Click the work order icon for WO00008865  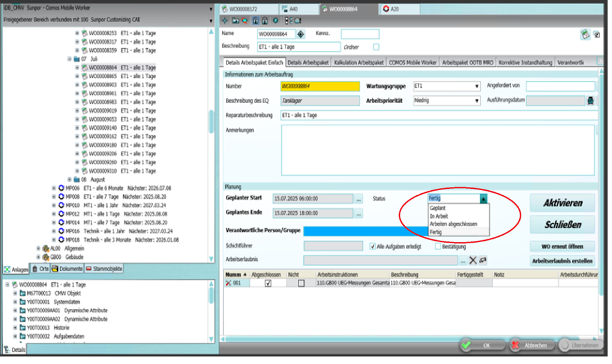pyautogui.click(x=84, y=76)
